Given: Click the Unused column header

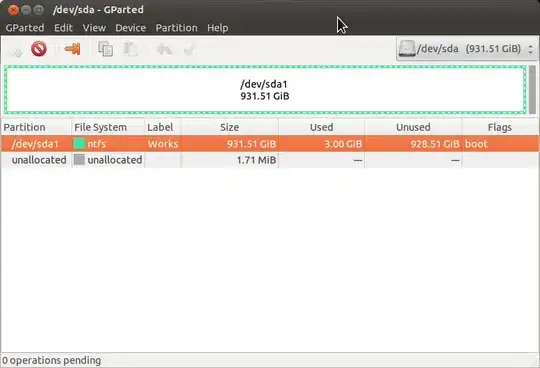Looking at the screenshot, I should (413, 127).
